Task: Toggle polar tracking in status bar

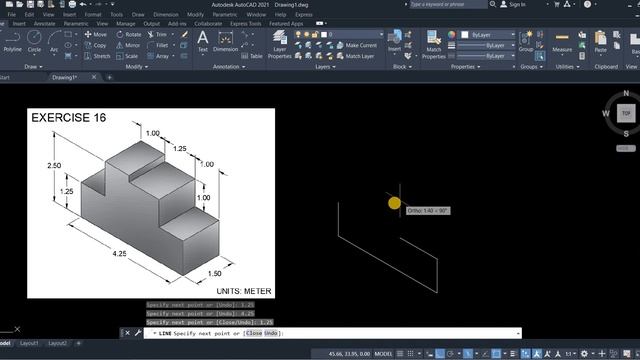Action: [x=450, y=354]
